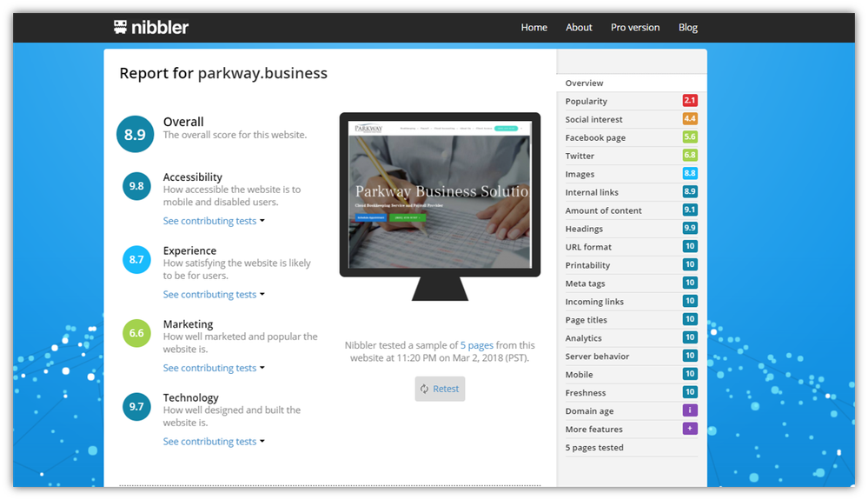
Task: Click the light blue 8.8 Images badge
Action: click(x=690, y=173)
